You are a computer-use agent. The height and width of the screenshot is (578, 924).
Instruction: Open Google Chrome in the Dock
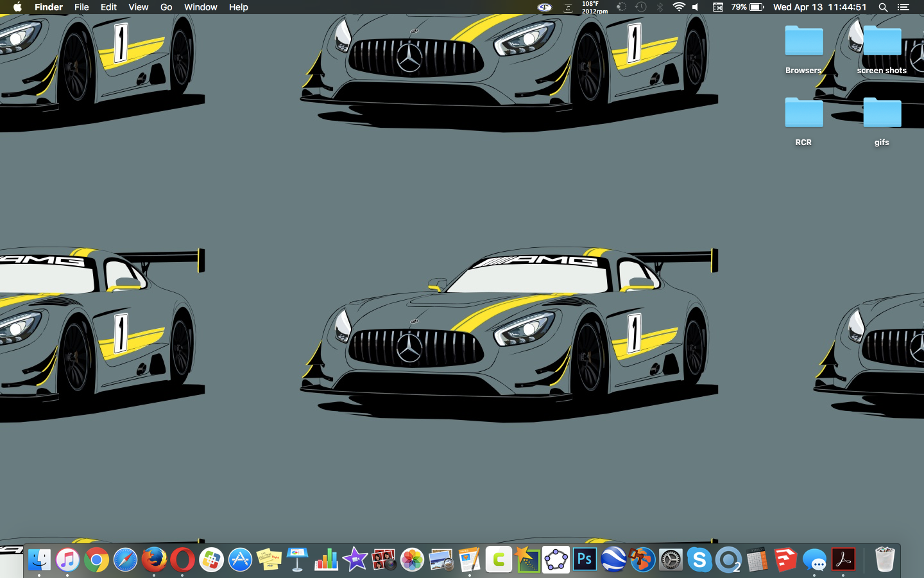(96, 560)
